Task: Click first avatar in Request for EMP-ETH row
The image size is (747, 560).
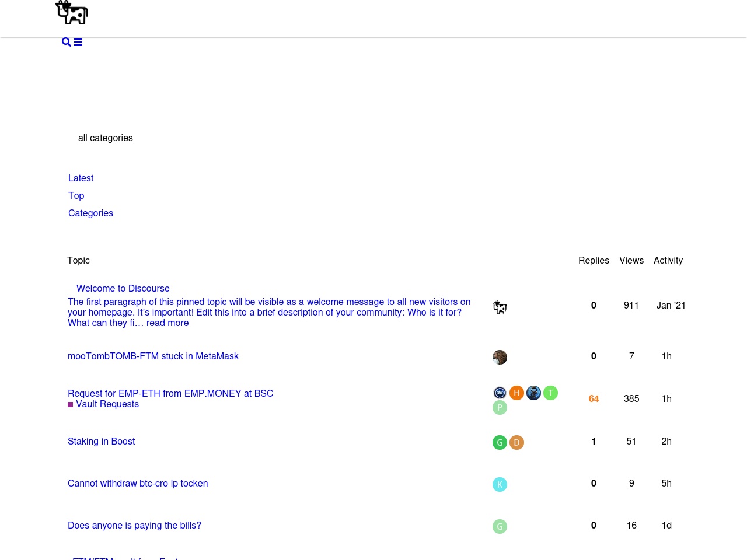Action: (500, 393)
